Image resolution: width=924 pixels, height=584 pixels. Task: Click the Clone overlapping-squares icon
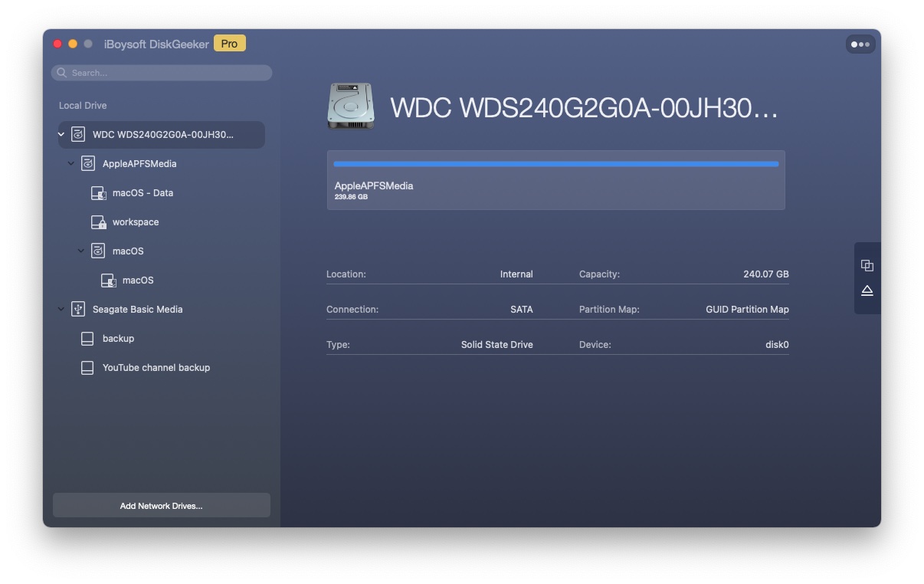click(867, 265)
